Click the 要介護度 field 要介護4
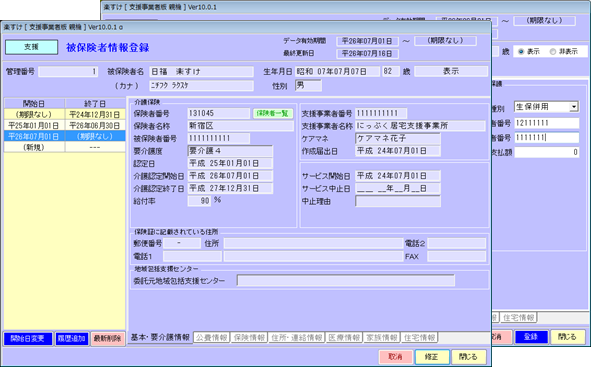Image resolution: width=591 pixels, height=367 pixels. pyautogui.click(x=230, y=151)
